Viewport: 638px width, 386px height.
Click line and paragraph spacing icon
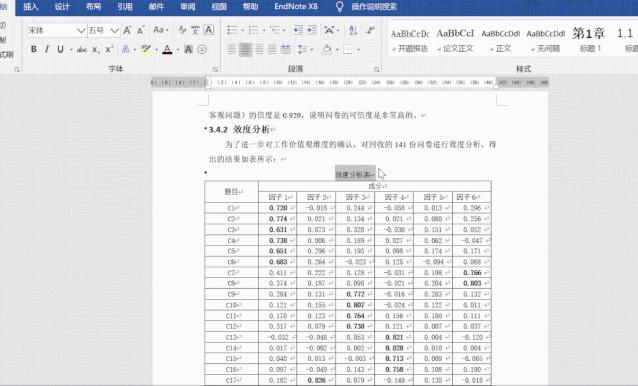(302, 50)
